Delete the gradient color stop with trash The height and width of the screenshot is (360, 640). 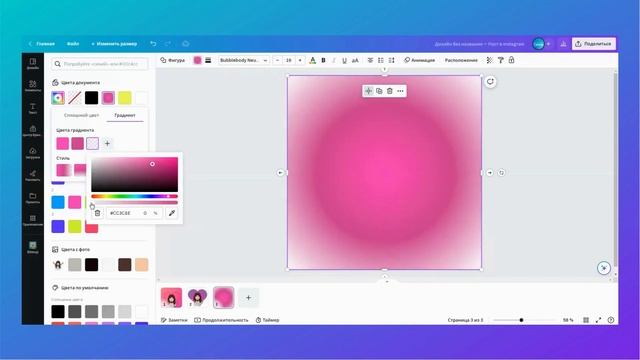tap(98, 213)
